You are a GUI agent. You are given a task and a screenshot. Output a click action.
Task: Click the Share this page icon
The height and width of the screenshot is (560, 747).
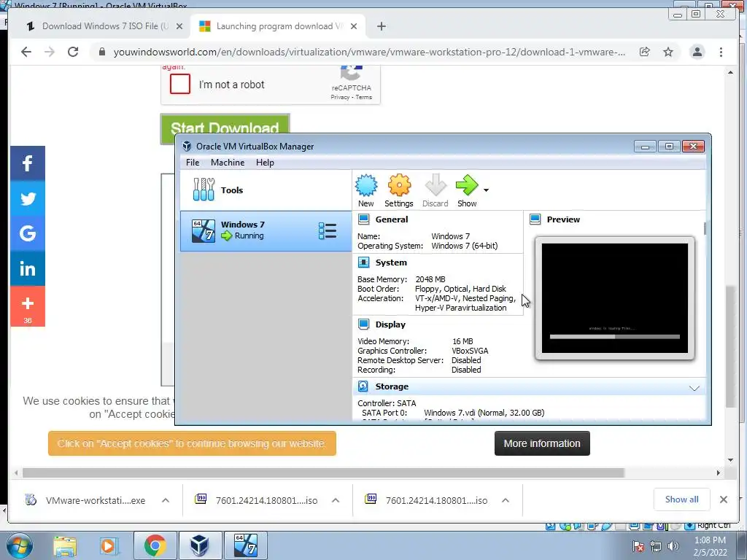point(645,52)
